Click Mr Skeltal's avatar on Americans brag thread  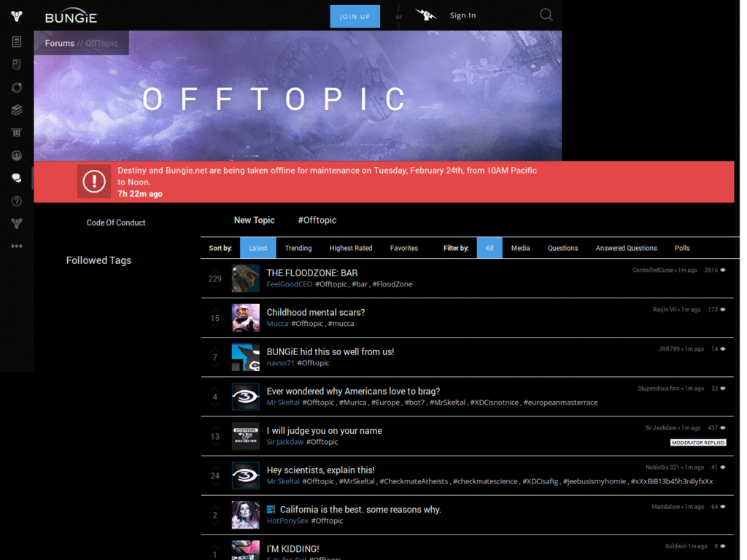click(x=245, y=397)
